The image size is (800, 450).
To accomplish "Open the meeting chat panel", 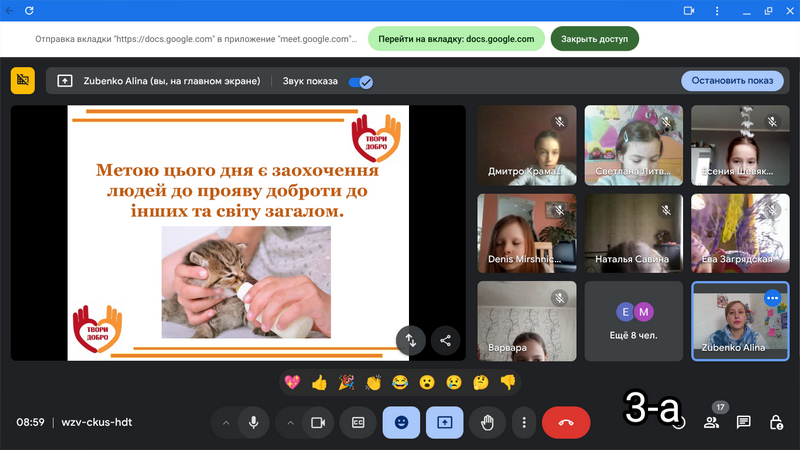I will tap(744, 422).
